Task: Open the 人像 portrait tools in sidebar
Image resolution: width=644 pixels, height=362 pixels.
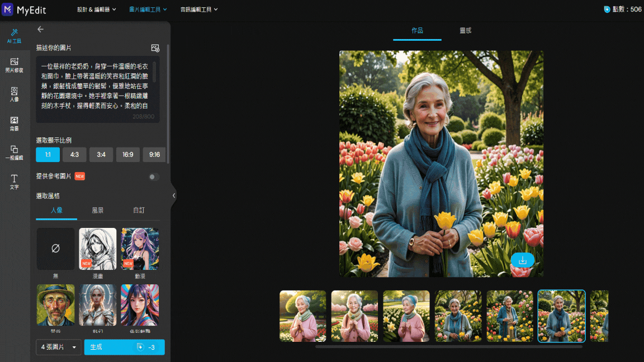Action: point(14,94)
